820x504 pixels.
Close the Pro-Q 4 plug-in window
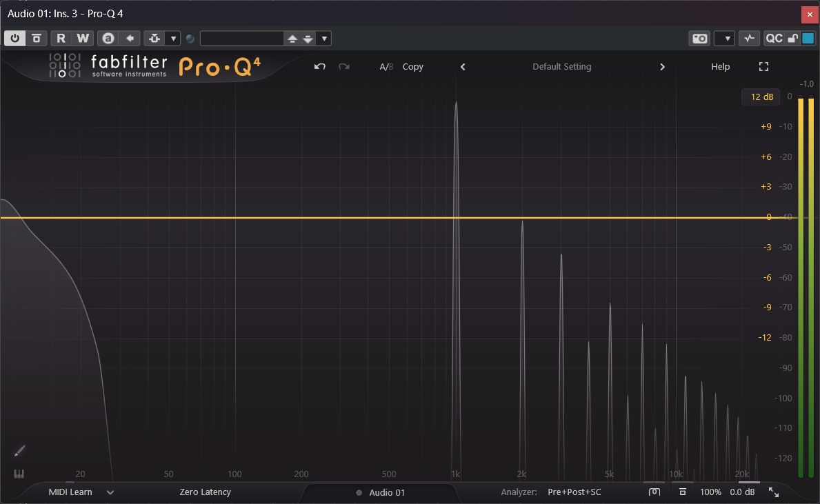pyautogui.click(x=810, y=14)
